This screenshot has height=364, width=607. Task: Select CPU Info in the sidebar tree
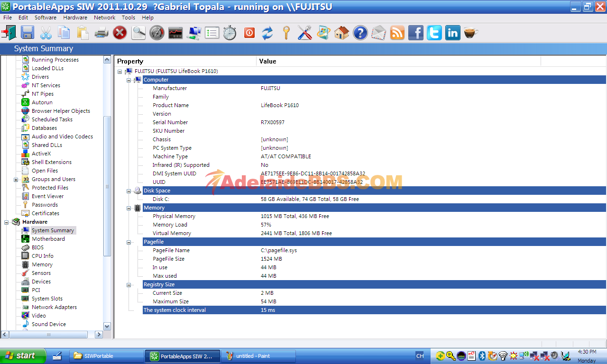pos(42,256)
